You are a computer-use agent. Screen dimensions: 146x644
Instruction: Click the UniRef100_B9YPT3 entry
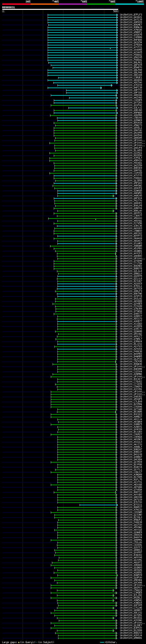[x=131, y=236]
